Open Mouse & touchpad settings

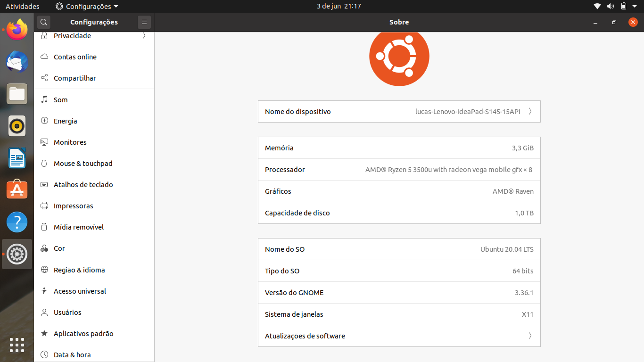click(x=94, y=164)
